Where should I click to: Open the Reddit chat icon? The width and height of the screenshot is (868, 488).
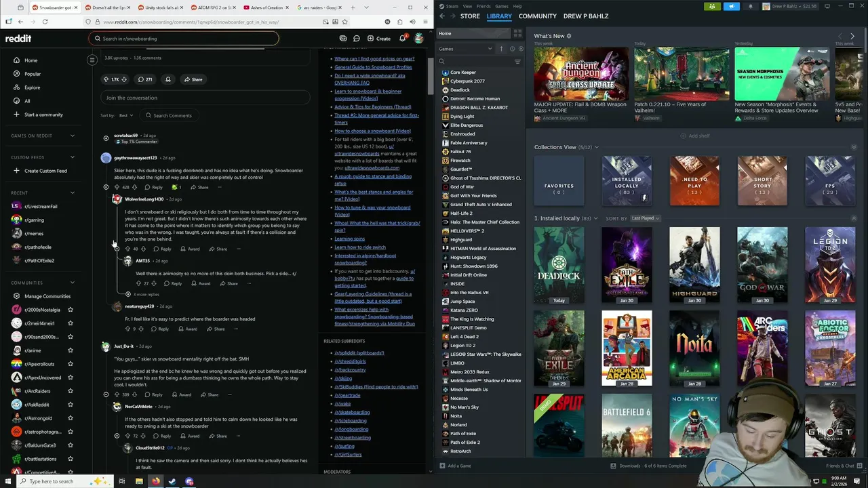pos(357,39)
